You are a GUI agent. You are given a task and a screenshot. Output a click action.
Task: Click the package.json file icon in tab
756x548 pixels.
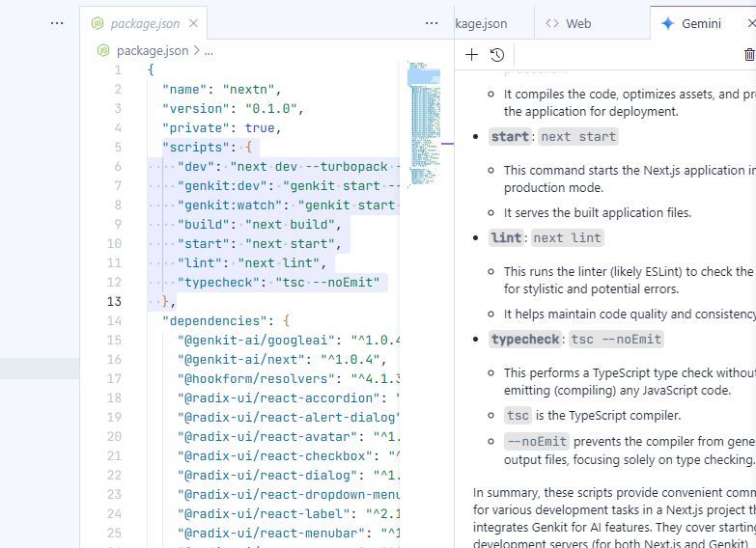98,23
